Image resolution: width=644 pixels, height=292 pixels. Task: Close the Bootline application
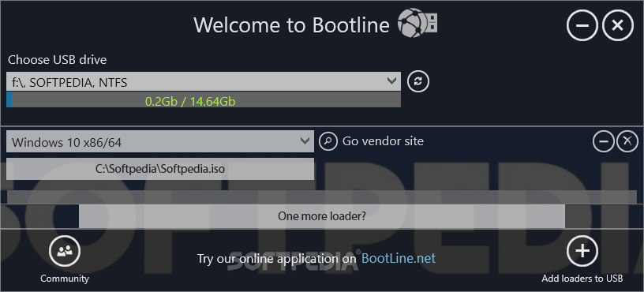coord(618,25)
